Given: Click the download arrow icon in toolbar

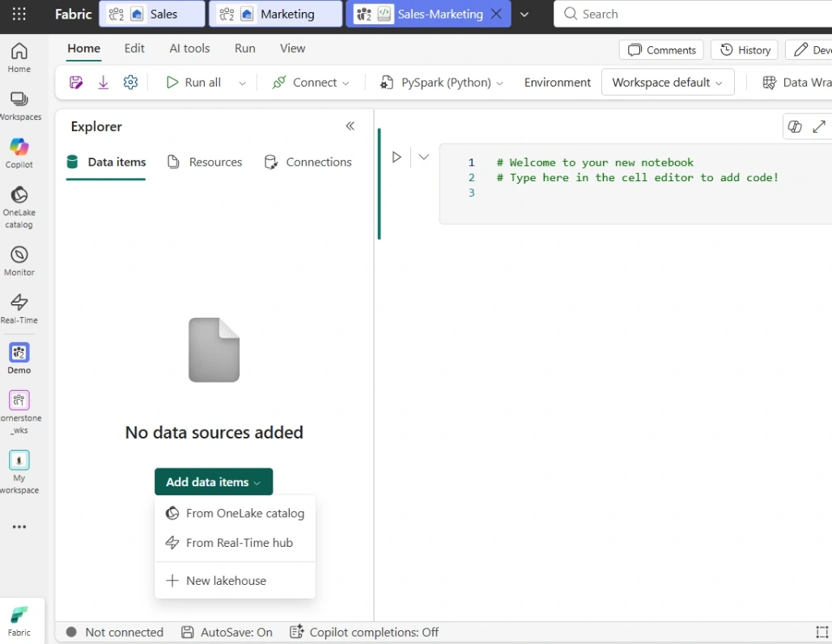Looking at the screenshot, I should click(103, 83).
